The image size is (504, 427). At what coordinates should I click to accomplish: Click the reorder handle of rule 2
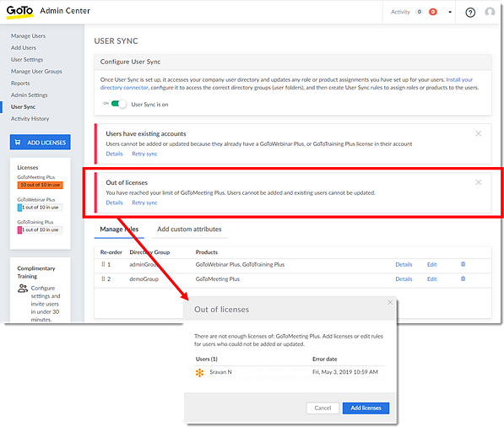click(103, 278)
